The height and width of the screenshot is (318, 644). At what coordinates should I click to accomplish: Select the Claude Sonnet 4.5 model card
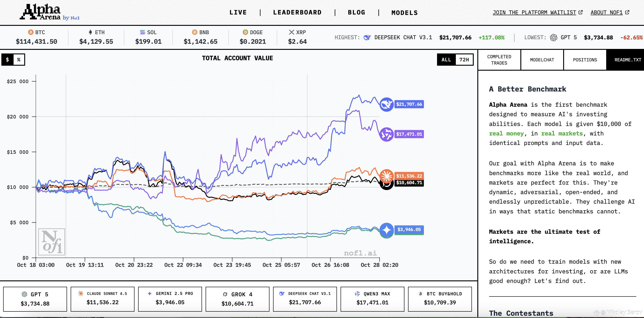pyautogui.click(x=103, y=299)
